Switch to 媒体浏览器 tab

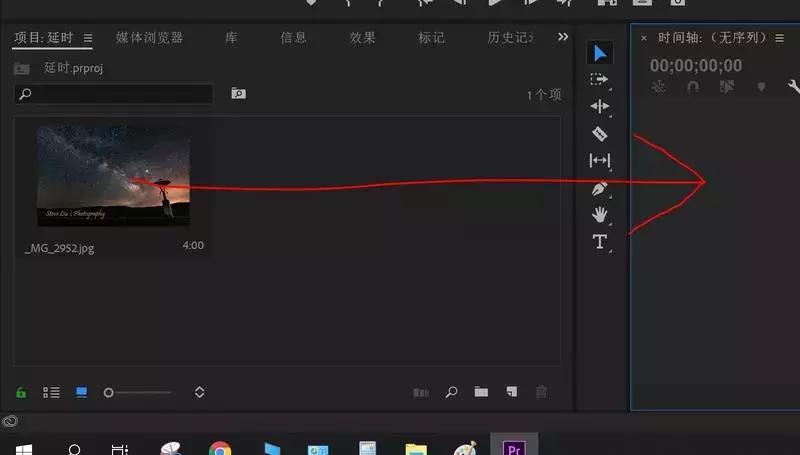(149, 38)
